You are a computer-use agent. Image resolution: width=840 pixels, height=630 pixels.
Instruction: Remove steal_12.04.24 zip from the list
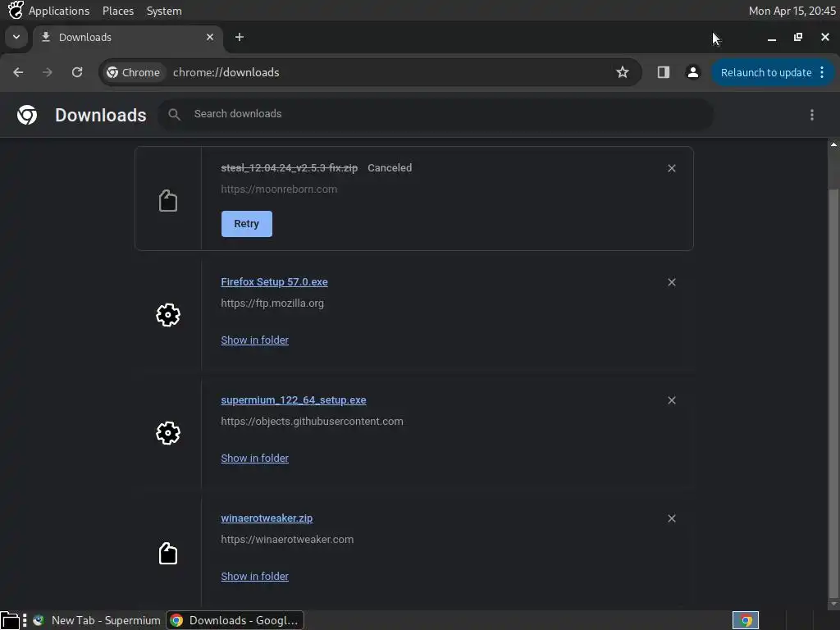coord(671,168)
